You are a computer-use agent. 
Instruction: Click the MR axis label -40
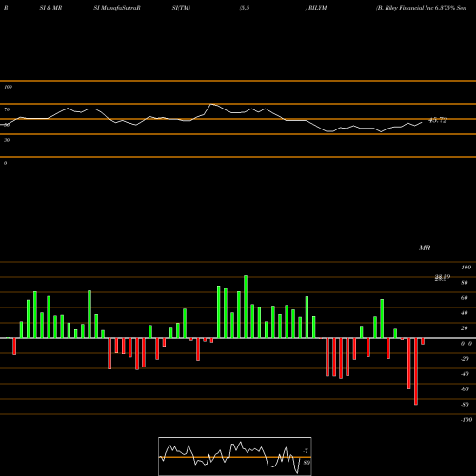pos(465,374)
